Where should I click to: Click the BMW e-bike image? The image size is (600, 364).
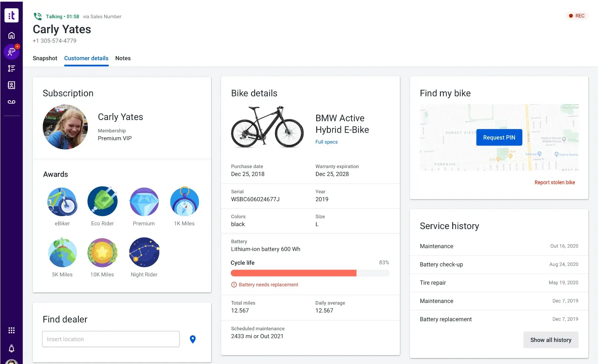pyautogui.click(x=267, y=127)
